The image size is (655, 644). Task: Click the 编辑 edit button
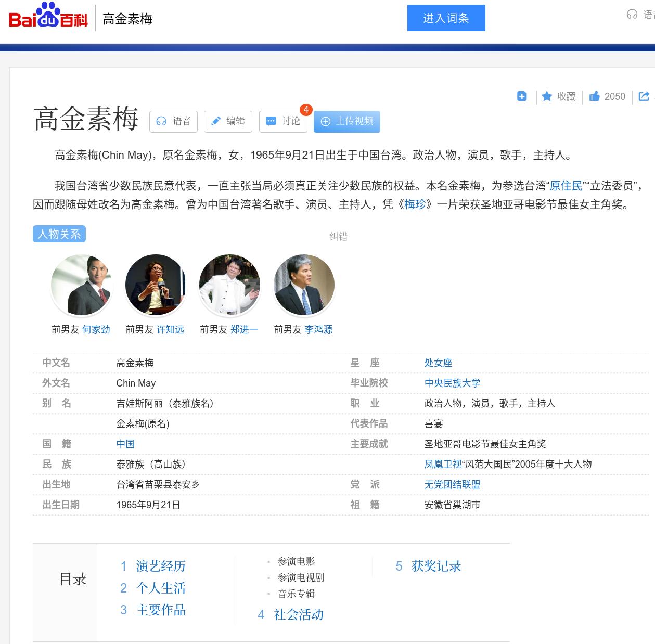pyautogui.click(x=228, y=121)
